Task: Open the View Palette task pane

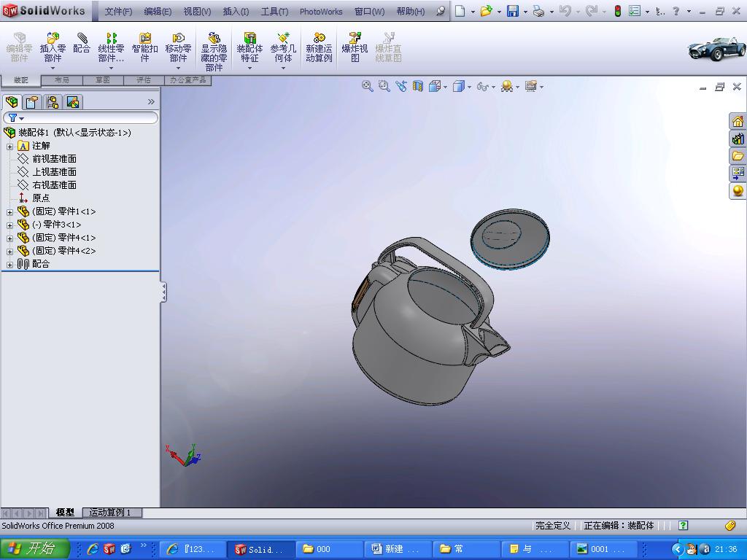Action: coord(738,173)
